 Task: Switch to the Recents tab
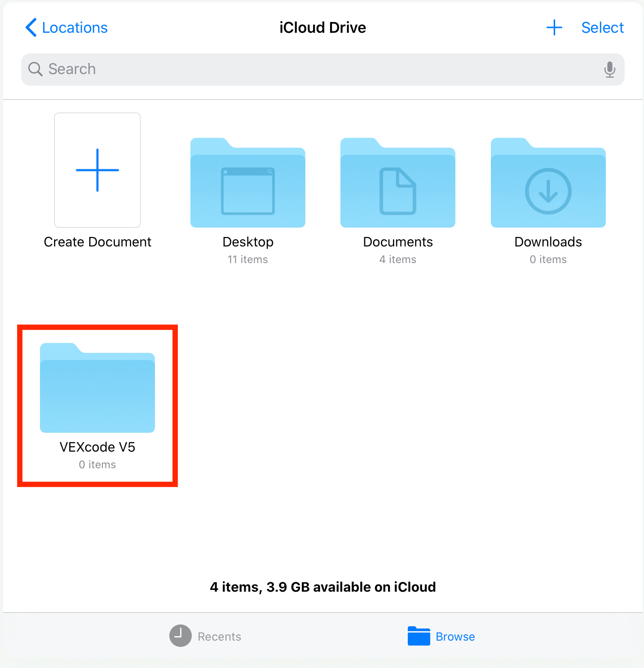click(x=205, y=636)
